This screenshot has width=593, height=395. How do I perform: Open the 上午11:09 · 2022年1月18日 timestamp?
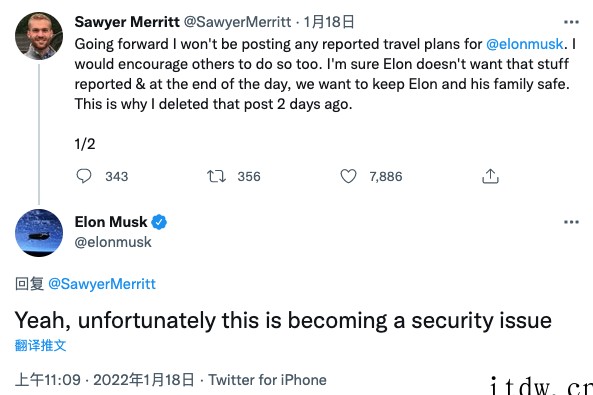(104, 380)
